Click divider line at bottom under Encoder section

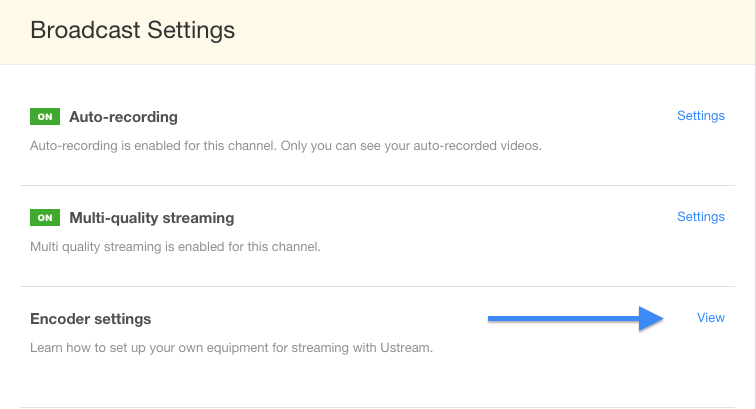click(378, 408)
